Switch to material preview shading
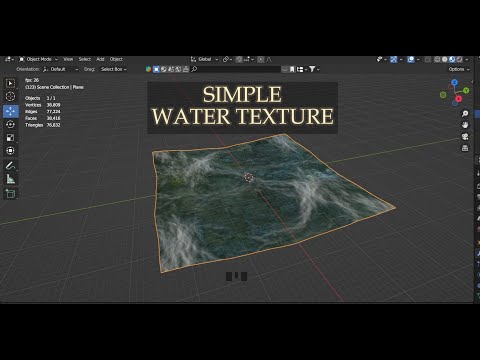The width and height of the screenshot is (480, 360). click(452, 59)
